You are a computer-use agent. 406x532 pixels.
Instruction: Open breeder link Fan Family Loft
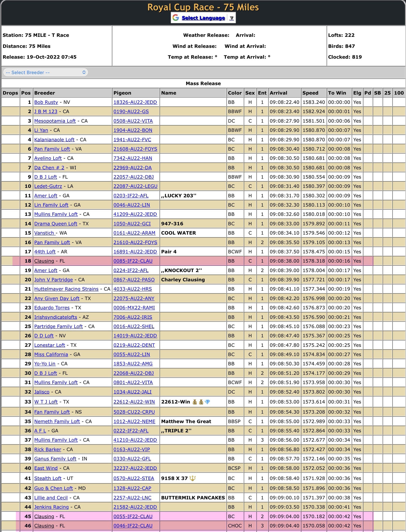click(x=52, y=412)
